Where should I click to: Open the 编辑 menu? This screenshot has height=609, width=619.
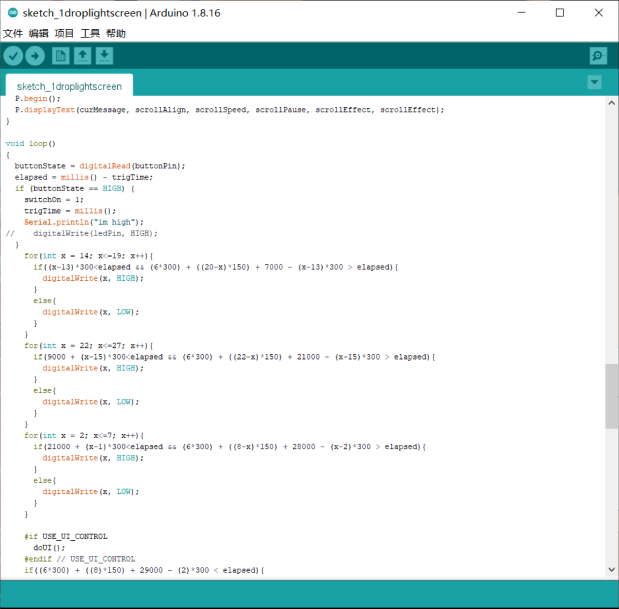point(38,33)
